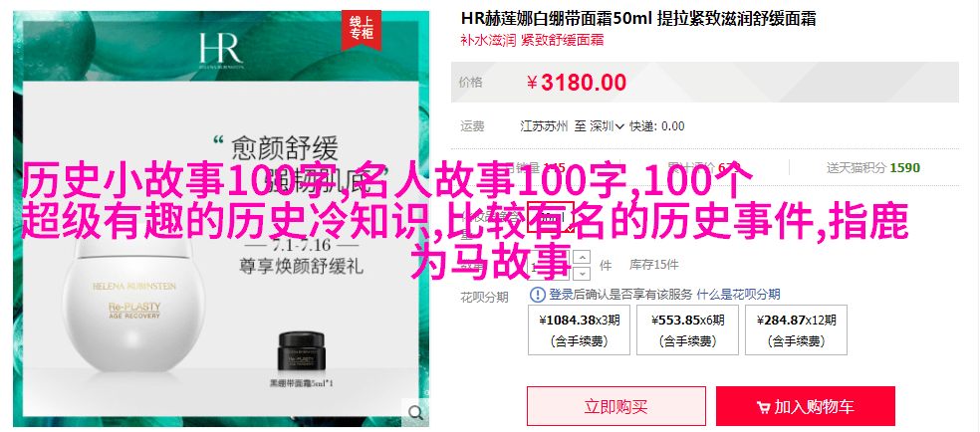Increase quantity with the up arrow
The height and width of the screenshot is (432, 980).
(x=582, y=257)
